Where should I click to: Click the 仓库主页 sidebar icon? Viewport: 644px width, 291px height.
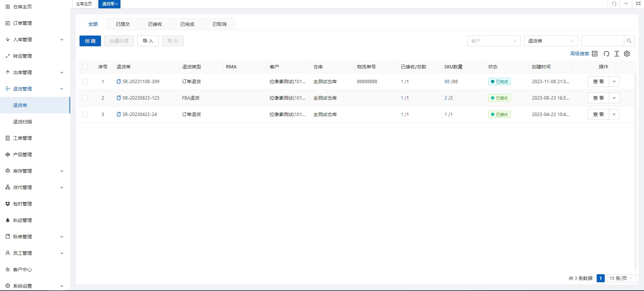coord(8,7)
